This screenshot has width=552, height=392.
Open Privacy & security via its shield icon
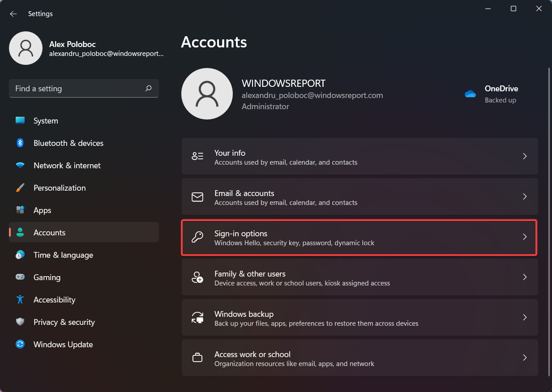click(20, 322)
